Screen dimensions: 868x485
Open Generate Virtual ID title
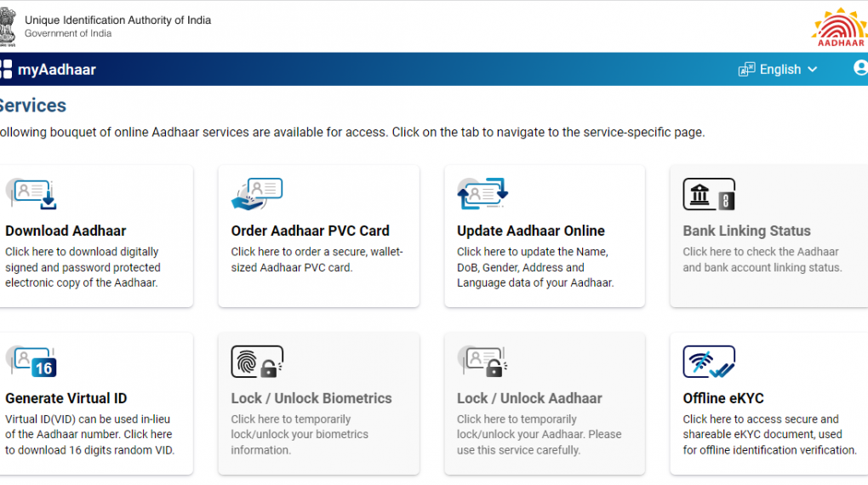coord(66,398)
